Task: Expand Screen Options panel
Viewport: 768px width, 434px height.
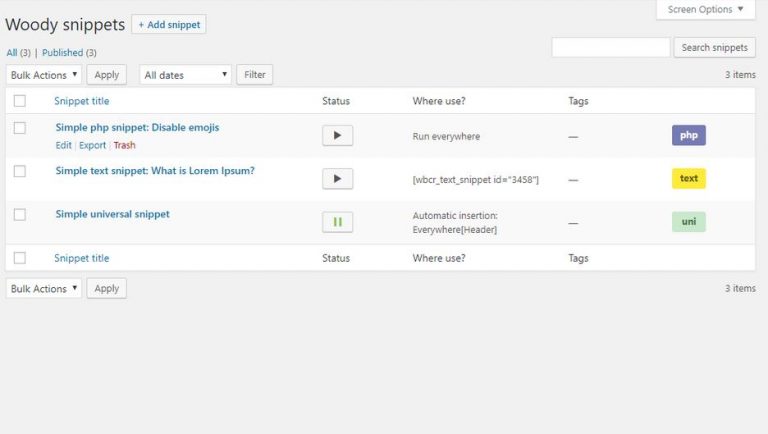Action: coord(706,9)
